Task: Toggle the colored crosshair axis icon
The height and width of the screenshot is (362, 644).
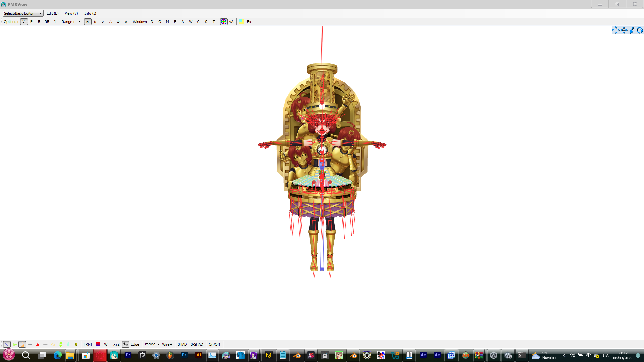Action: (x=224, y=22)
